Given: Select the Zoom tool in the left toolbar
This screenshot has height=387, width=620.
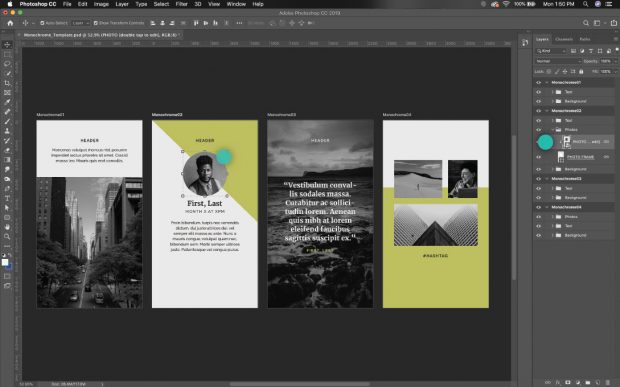Looking at the screenshot, I should [x=7, y=236].
